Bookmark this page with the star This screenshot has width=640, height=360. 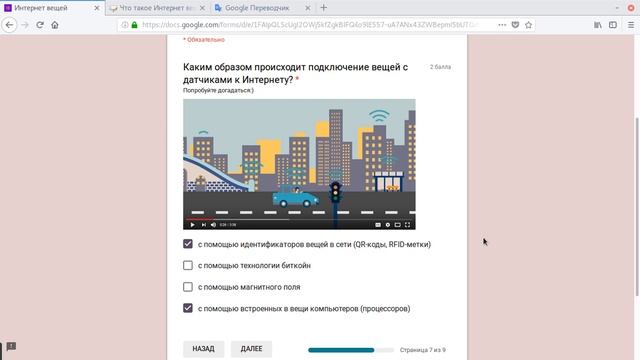click(x=529, y=25)
